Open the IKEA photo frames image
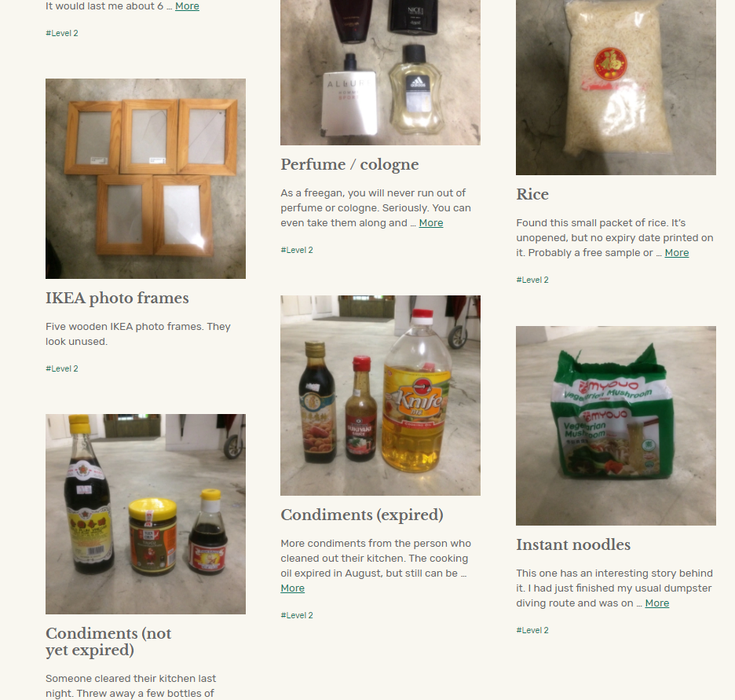 [x=145, y=178]
